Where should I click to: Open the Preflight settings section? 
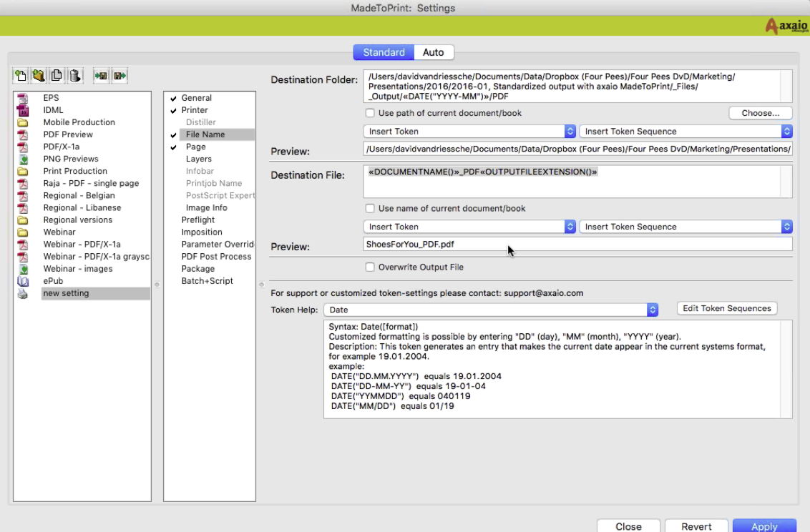coord(198,220)
